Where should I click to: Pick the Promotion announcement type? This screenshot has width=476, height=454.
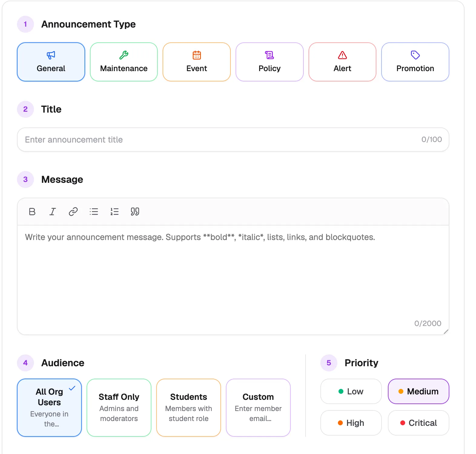tap(415, 62)
